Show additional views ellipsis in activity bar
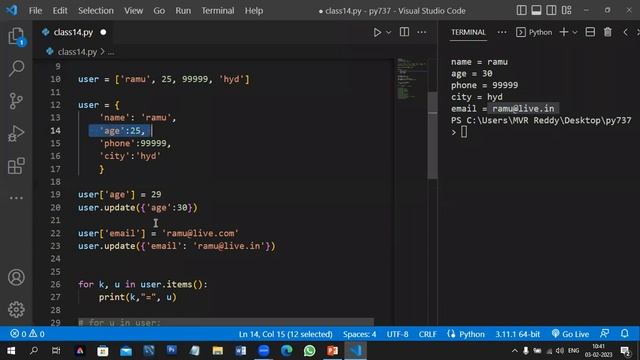This screenshot has width=640, height=360. tap(16, 198)
